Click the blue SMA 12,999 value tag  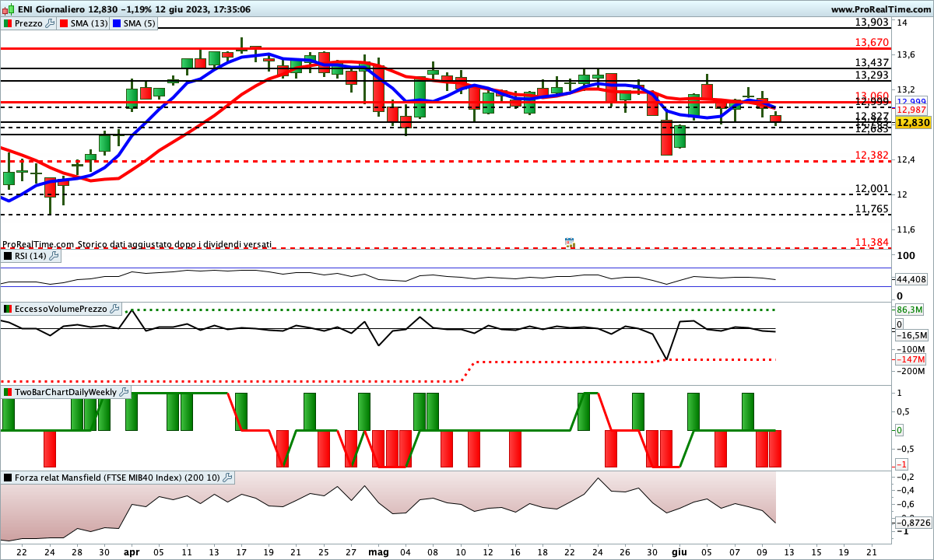pos(911,102)
